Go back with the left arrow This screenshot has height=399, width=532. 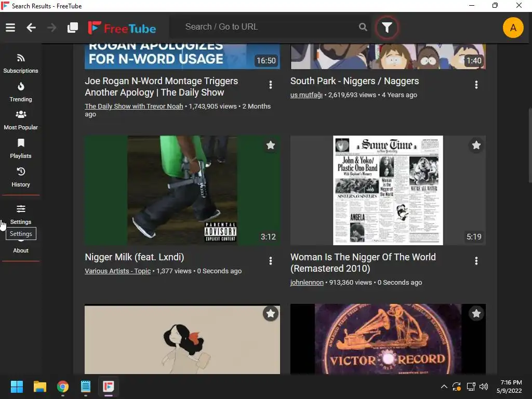tap(31, 28)
